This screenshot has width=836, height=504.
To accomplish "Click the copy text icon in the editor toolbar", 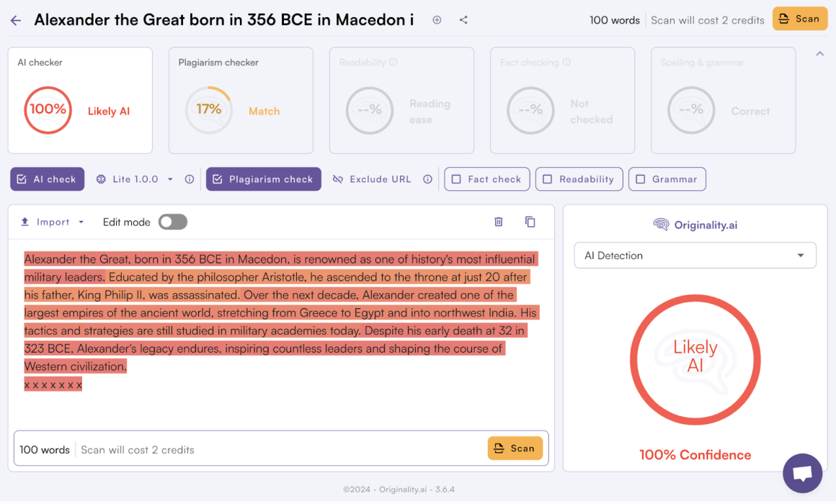I will [x=530, y=222].
